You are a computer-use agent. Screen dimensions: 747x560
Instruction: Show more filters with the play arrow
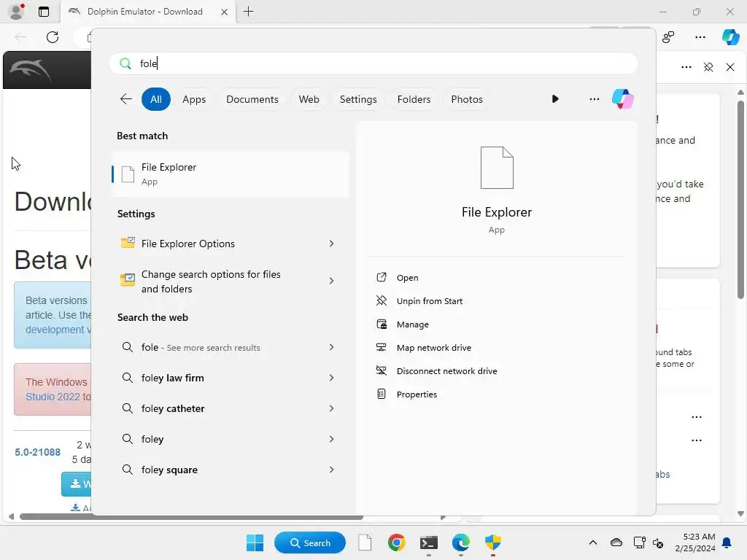coord(555,99)
